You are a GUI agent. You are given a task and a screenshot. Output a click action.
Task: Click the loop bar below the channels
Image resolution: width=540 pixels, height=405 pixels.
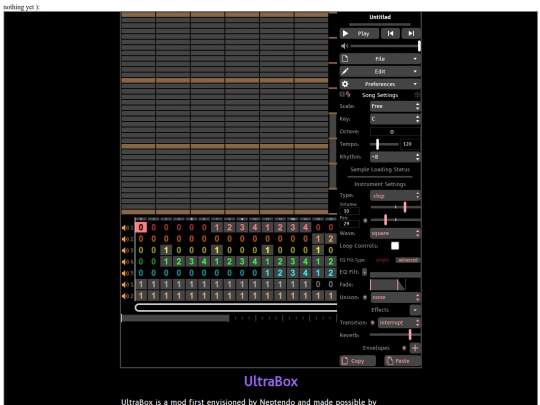pyautogui.click(x=236, y=308)
